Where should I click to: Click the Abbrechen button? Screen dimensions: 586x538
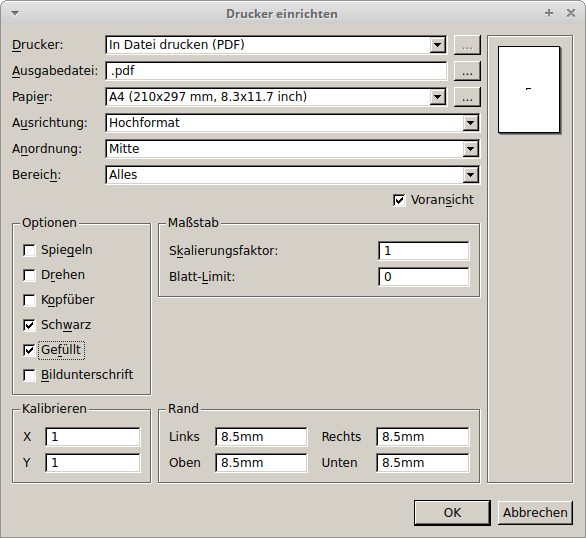click(x=535, y=513)
